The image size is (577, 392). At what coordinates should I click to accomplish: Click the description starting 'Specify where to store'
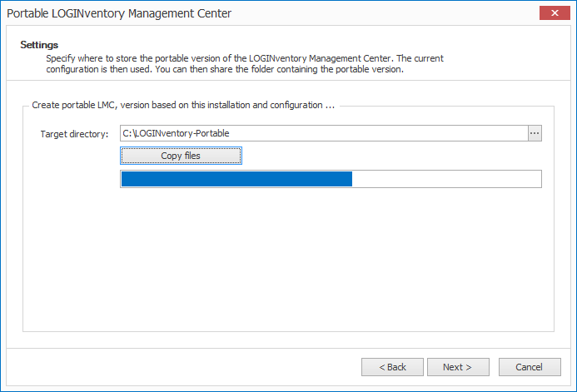coord(245,63)
